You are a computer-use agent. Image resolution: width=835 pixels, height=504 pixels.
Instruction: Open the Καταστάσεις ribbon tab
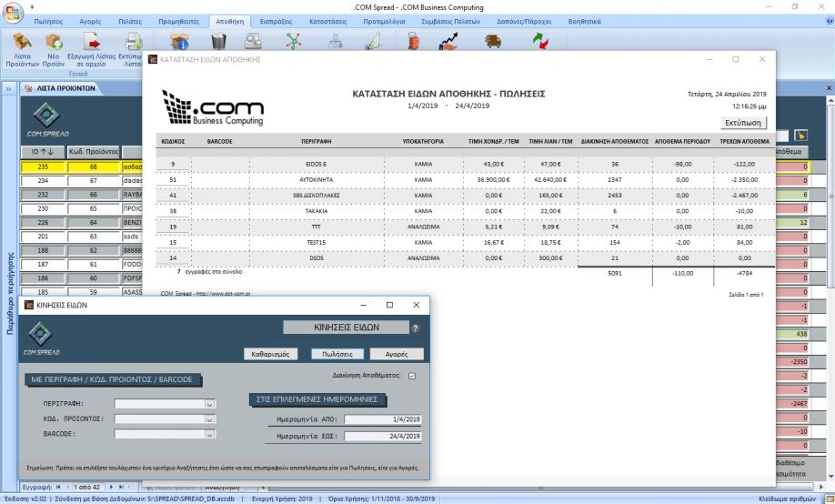coord(327,22)
